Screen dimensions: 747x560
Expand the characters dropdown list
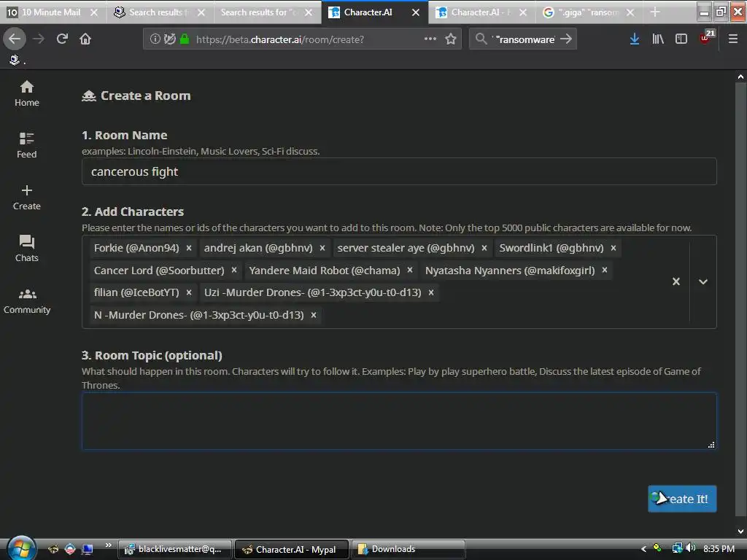coord(703,281)
